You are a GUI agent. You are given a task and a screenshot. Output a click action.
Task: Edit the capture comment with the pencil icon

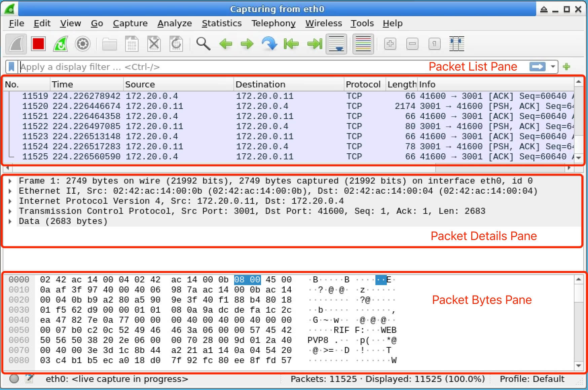(30, 379)
